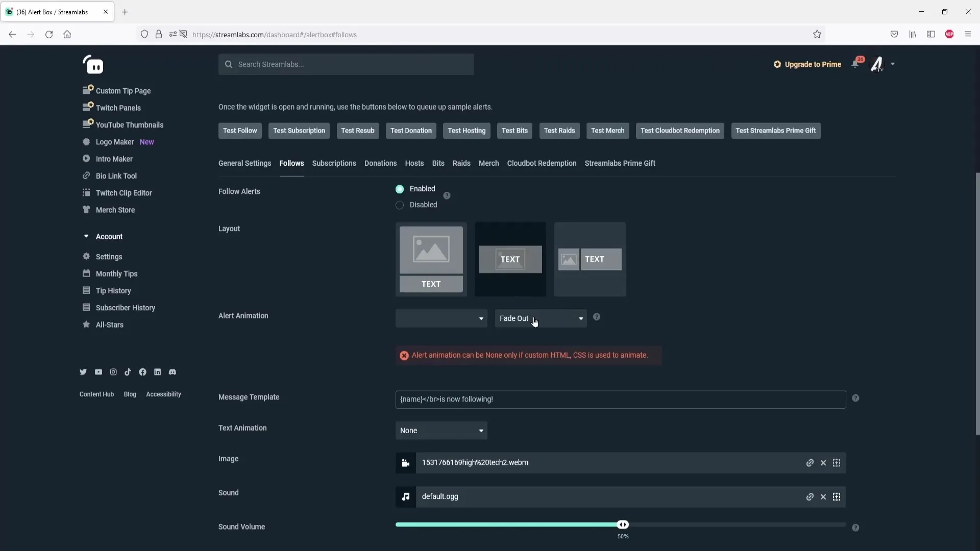Open the browser hamburger menu
980x551 pixels.
click(967, 34)
